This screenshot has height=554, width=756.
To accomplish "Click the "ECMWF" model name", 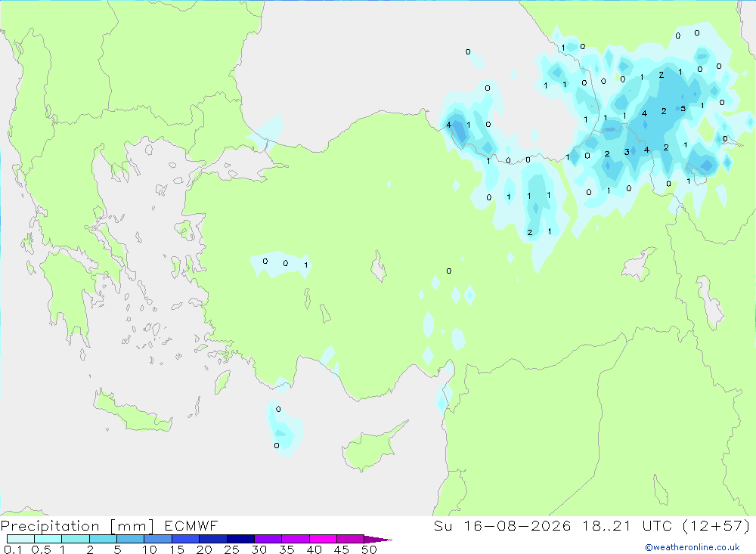I will [191, 525].
